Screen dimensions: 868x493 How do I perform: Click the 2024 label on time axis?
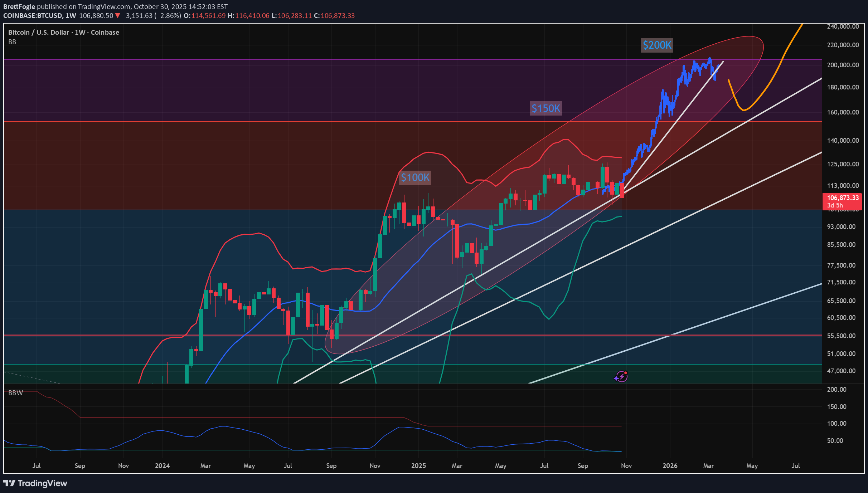pos(162,466)
